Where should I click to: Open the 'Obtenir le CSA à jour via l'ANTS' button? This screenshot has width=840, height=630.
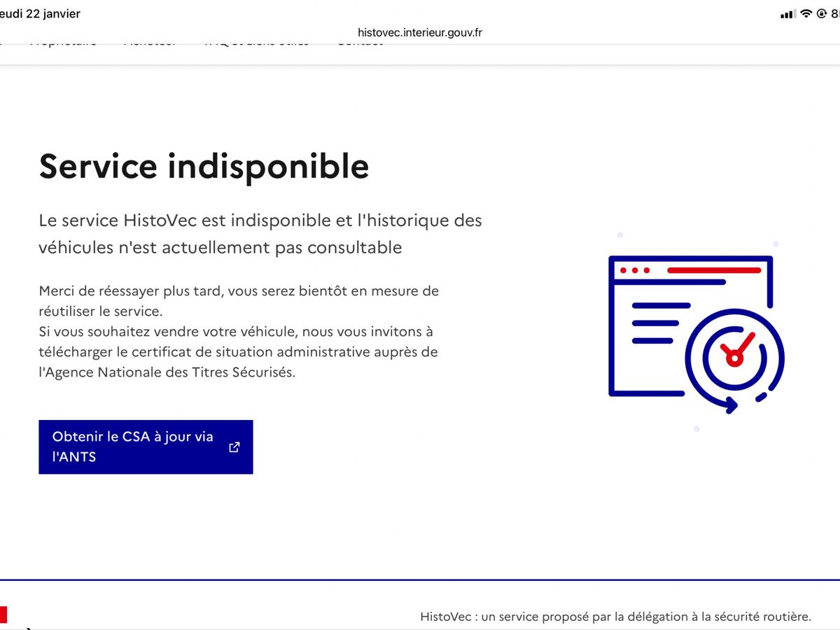pos(146,447)
